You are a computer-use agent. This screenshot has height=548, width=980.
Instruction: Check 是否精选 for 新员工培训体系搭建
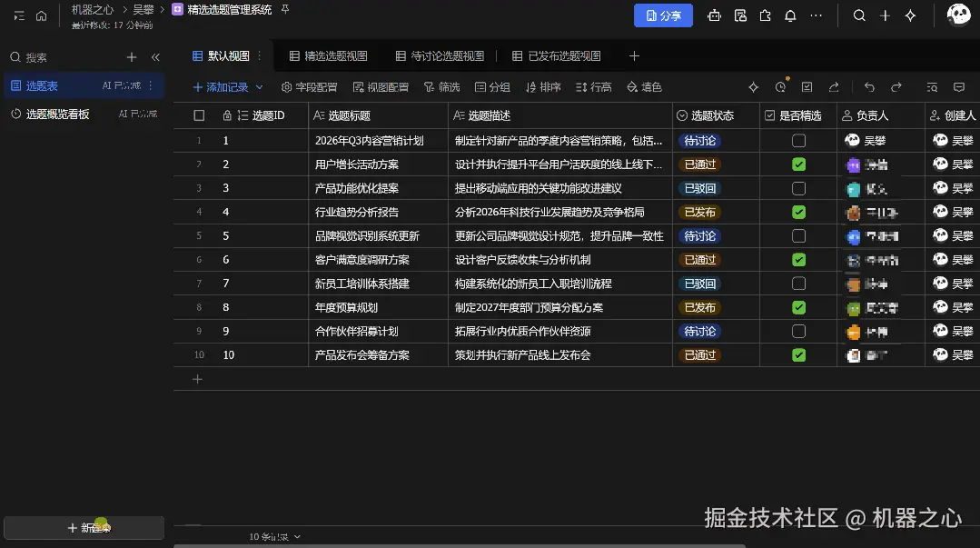(x=798, y=284)
